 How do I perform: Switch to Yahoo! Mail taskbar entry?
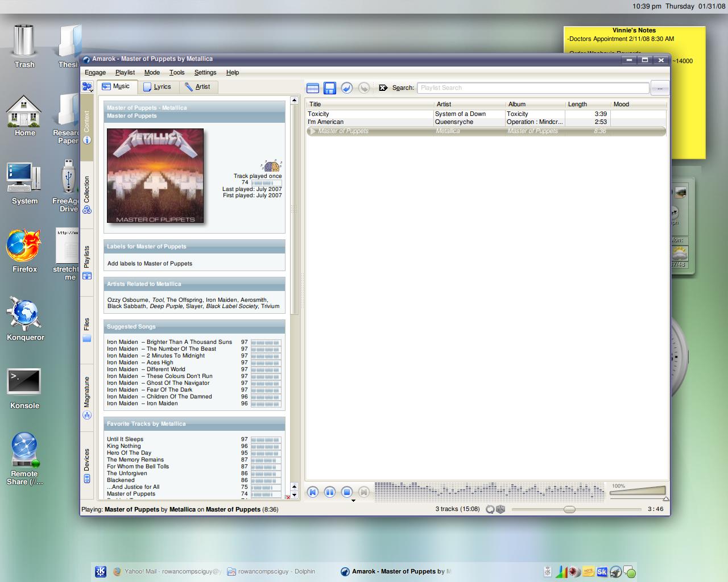coord(167,571)
